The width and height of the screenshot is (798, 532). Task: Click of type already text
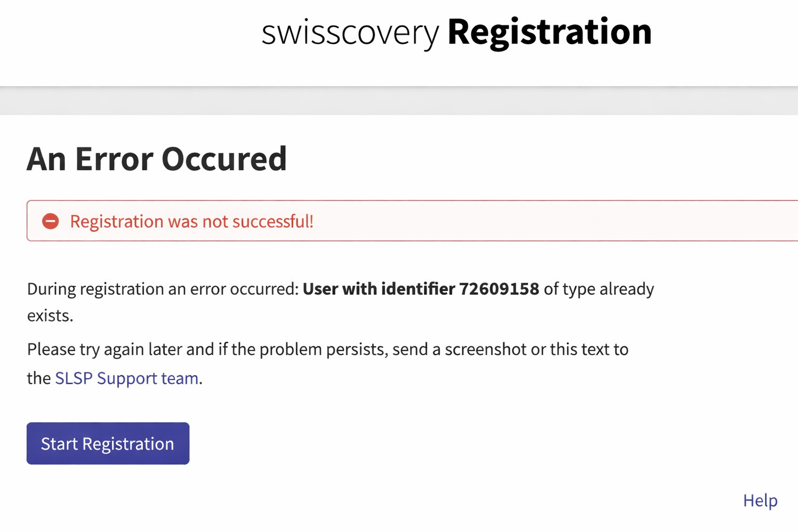click(598, 289)
